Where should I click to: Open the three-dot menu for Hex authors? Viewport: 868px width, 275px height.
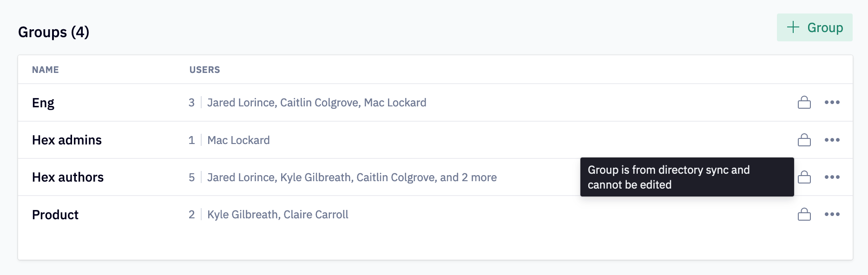point(832,177)
